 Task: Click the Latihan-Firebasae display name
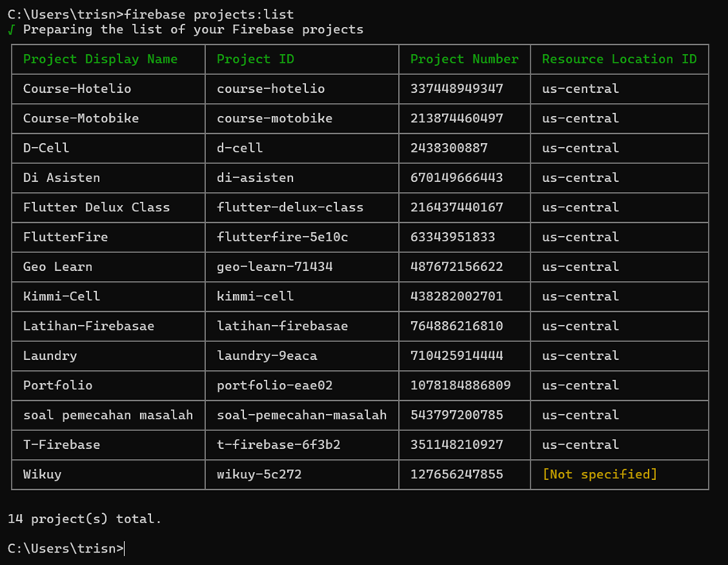pos(89,326)
